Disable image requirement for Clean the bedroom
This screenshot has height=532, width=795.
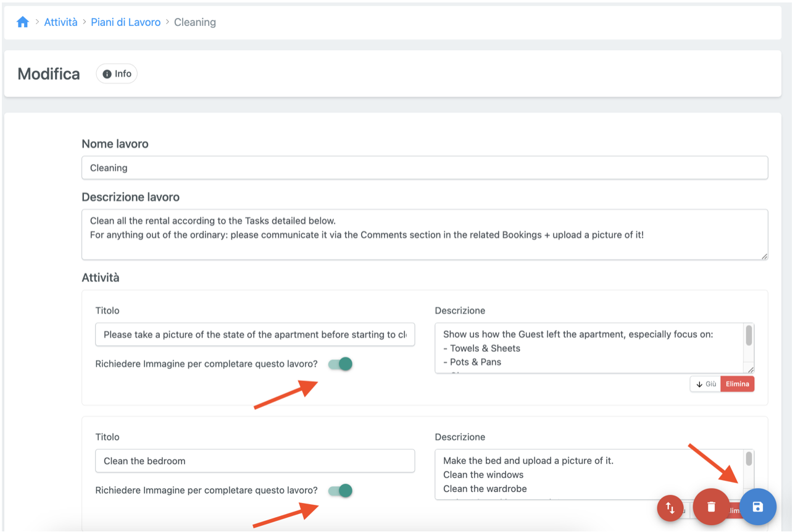(x=340, y=491)
